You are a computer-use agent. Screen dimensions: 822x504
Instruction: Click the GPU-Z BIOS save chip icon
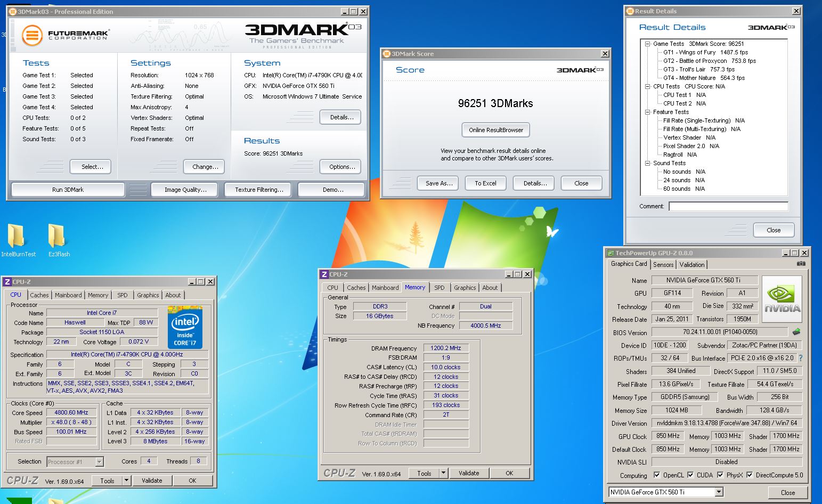click(x=796, y=332)
